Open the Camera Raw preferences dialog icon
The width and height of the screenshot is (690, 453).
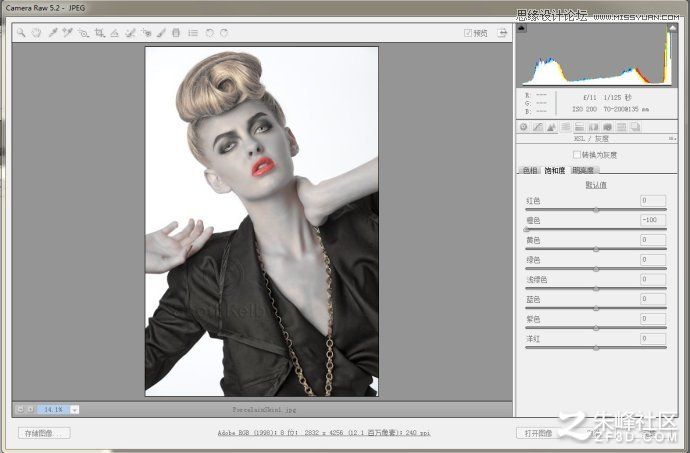point(193,33)
